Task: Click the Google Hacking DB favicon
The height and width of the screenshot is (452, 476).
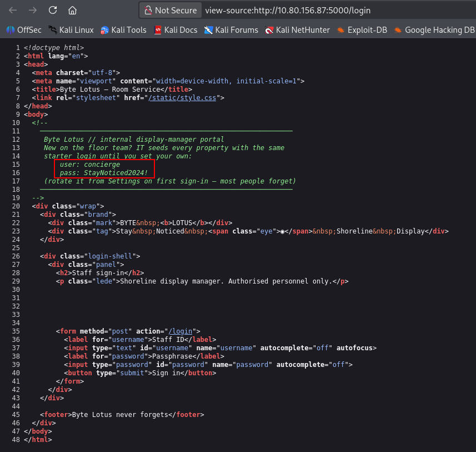Action: tap(398, 30)
